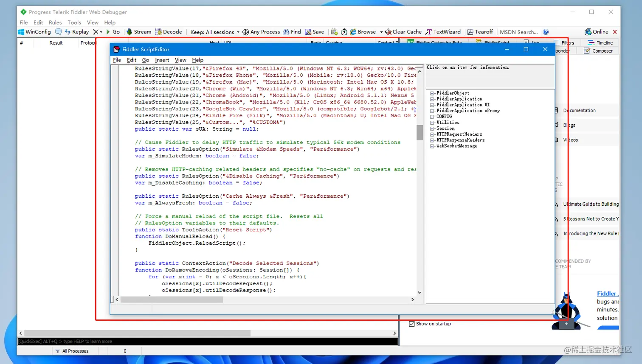
Task: Click the Save sessions toolbar button
Action: tap(314, 32)
